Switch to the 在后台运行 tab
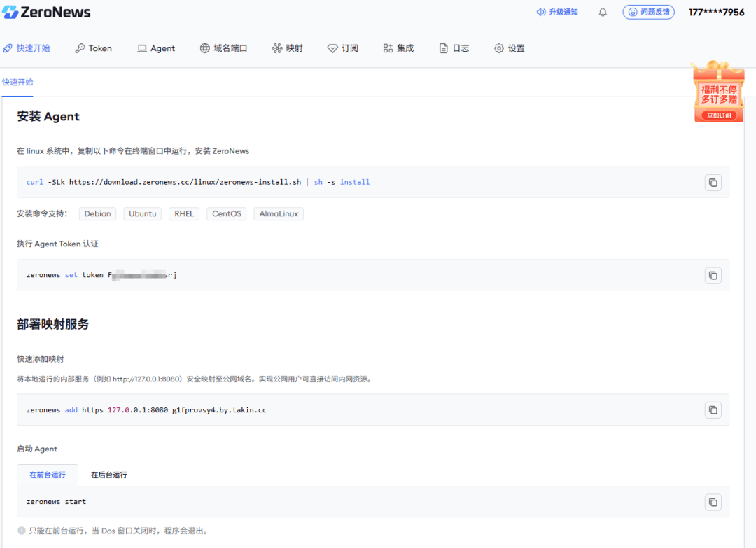The height and width of the screenshot is (548, 756). click(109, 475)
